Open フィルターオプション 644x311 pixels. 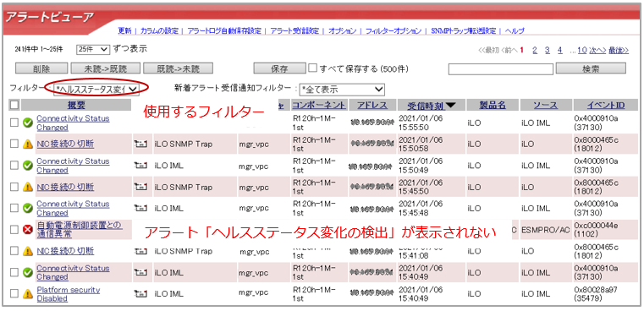394,30
